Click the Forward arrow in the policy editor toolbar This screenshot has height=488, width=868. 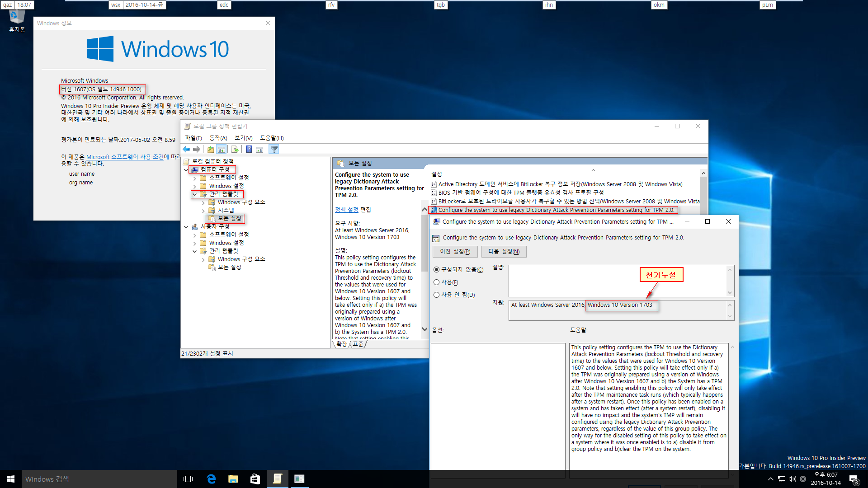(197, 150)
